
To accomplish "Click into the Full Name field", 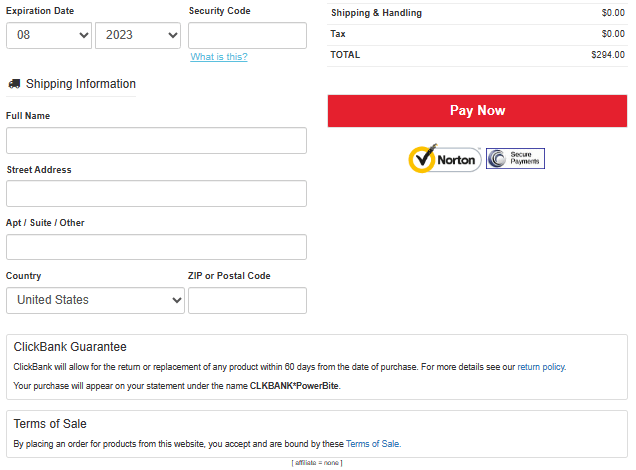I will (x=156, y=140).
